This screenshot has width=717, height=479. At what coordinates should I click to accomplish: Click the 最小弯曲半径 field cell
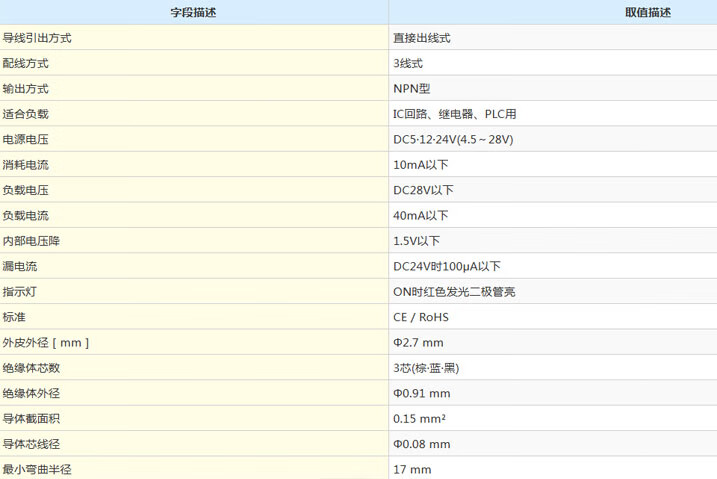coord(38,469)
